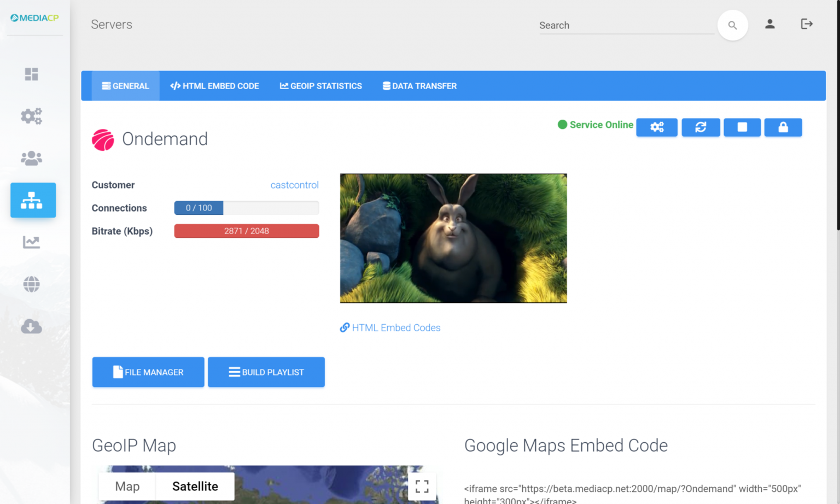Click the globe icon in sidebar
The width and height of the screenshot is (840, 504).
pyautogui.click(x=31, y=284)
